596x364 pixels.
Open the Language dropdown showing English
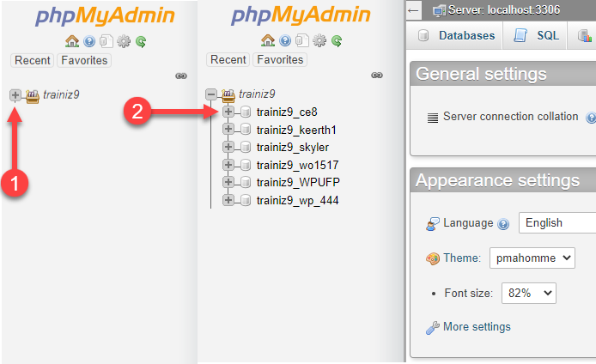[x=557, y=222]
